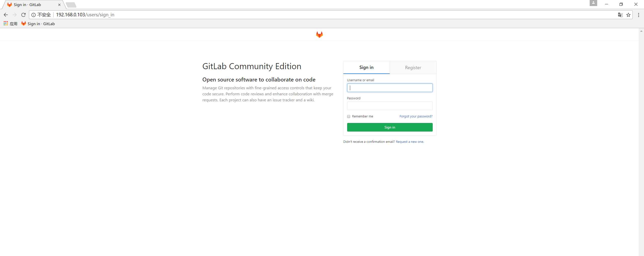Reload the page with the refresh icon
Screen dimensions: 644x256
pyautogui.click(x=23, y=15)
